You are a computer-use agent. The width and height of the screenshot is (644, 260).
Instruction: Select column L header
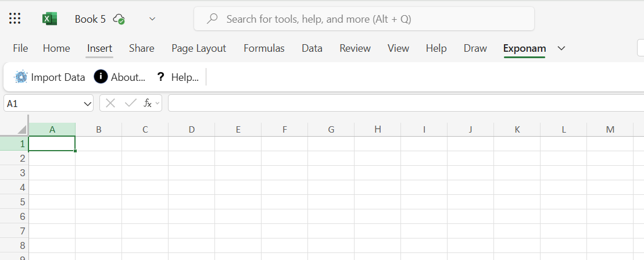(x=564, y=130)
